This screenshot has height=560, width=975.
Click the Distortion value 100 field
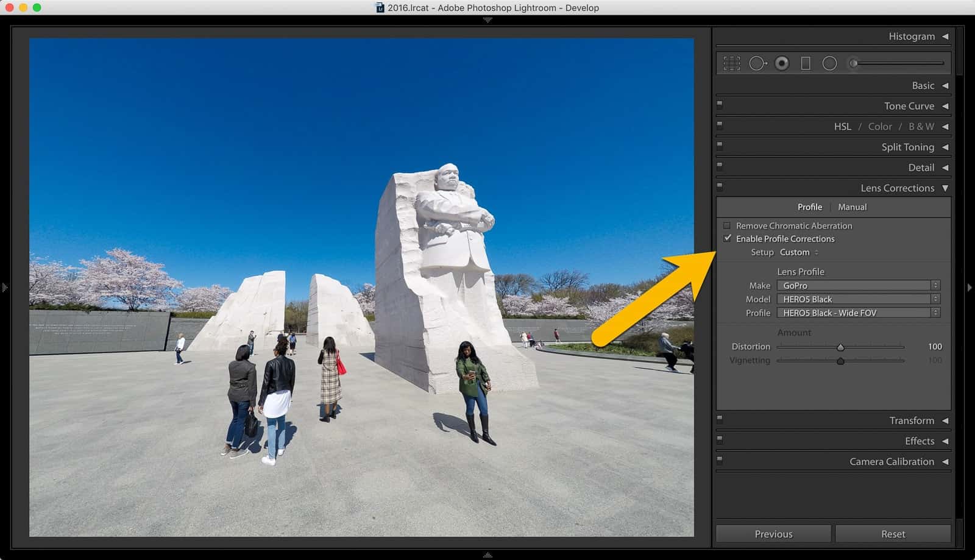(935, 347)
